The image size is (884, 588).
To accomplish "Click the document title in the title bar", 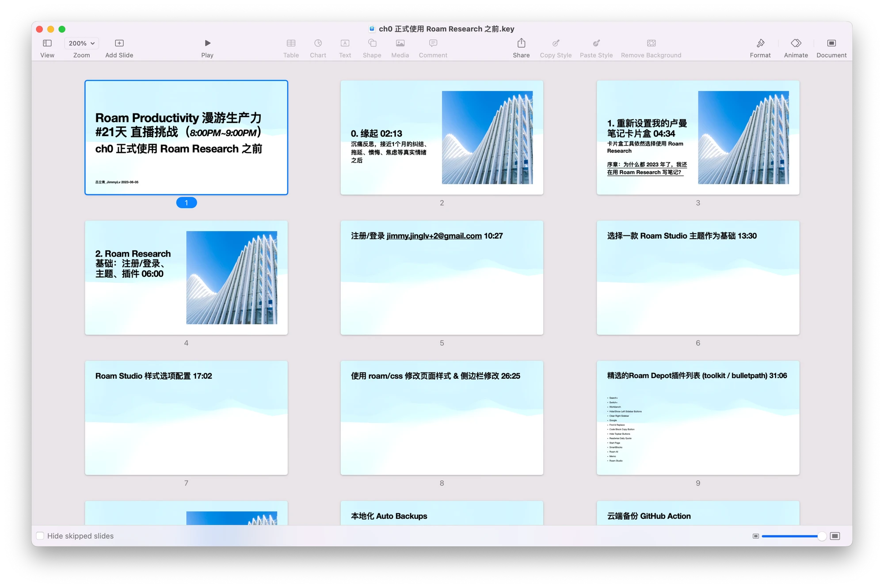I will (446, 29).
